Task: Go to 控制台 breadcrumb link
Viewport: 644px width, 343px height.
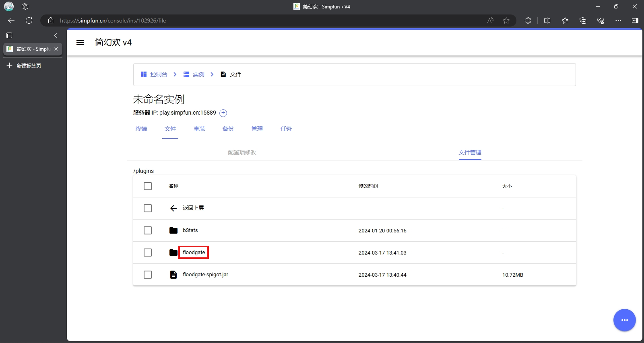Action: pyautogui.click(x=154, y=74)
